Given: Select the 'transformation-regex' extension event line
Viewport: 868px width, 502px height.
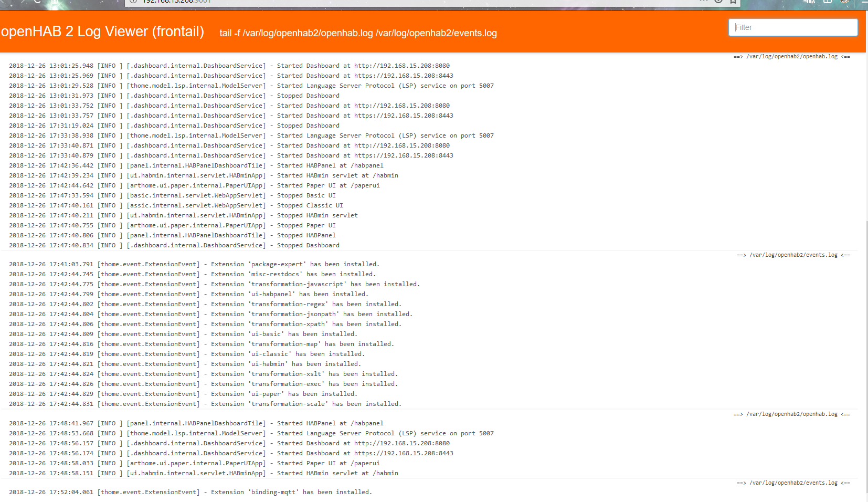Looking at the screenshot, I should pos(205,304).
